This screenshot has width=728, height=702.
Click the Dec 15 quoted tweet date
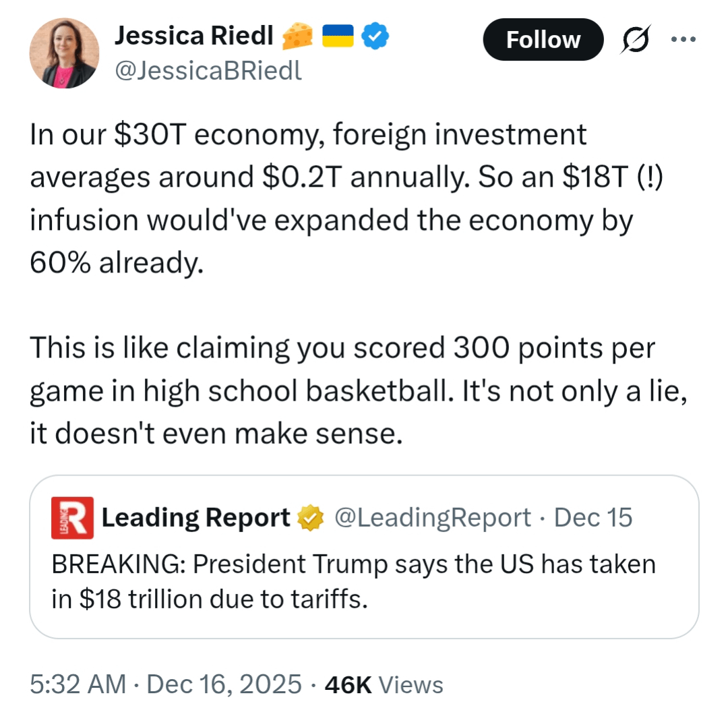pyautogui.click(x=593, y=518)
